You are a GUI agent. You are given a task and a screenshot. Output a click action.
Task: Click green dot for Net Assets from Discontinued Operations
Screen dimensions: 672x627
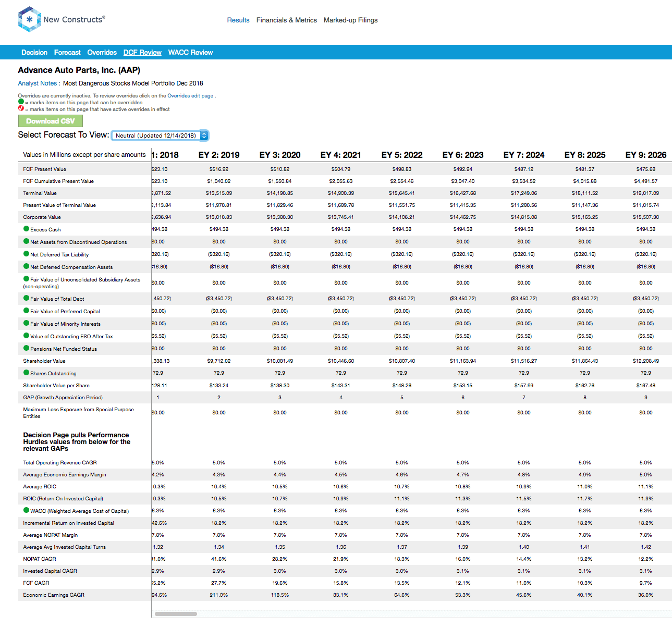pos(26,241)
